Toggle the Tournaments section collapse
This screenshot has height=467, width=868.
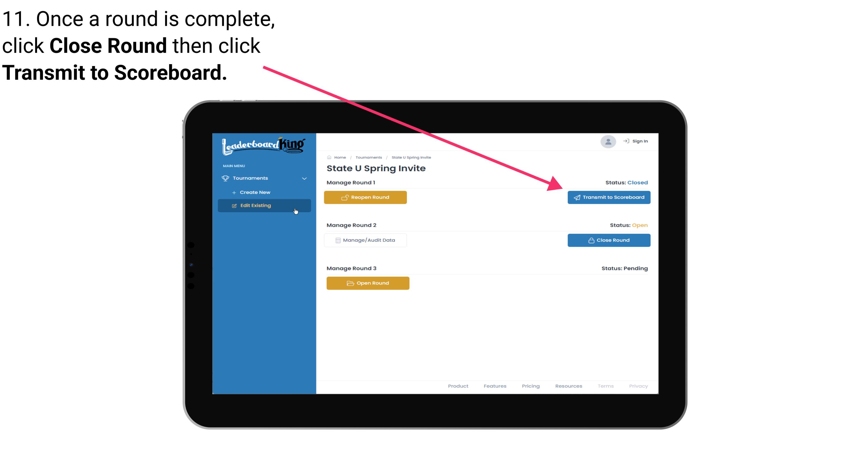(304, 178)
